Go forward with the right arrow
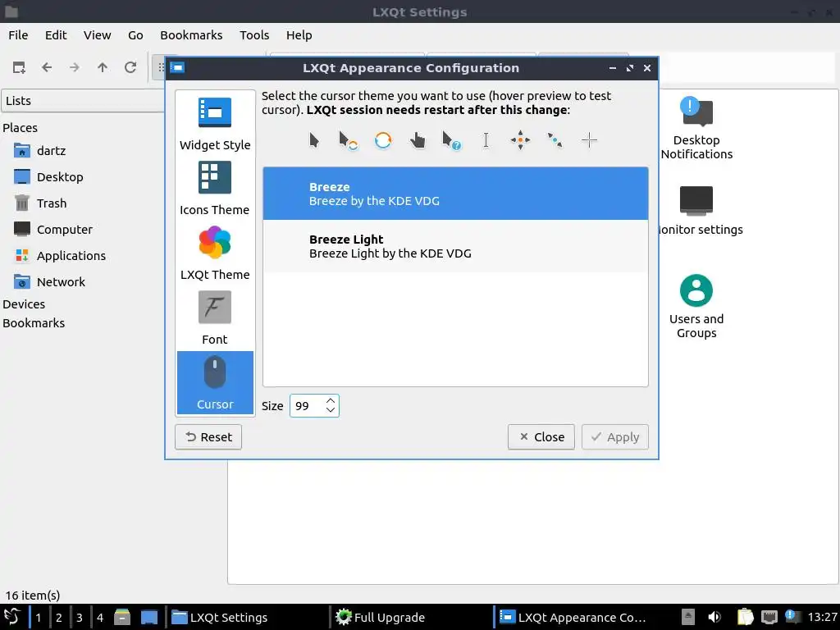 pyautogui.click(x=75, y=67)
